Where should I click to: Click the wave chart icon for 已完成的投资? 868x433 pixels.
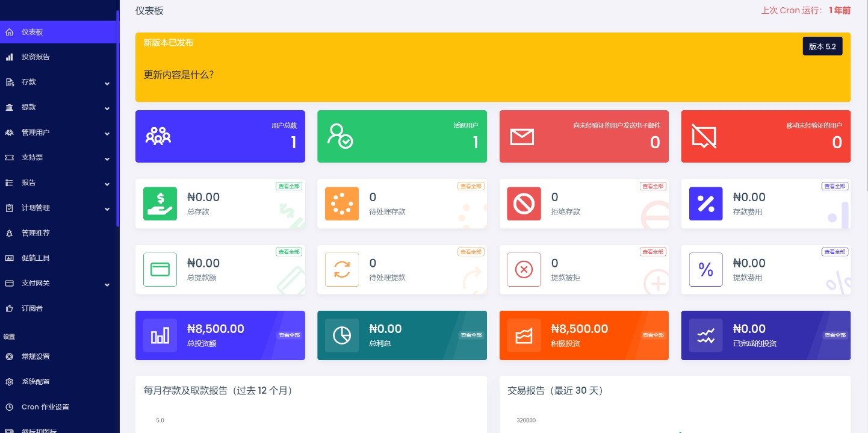[705, 335]
